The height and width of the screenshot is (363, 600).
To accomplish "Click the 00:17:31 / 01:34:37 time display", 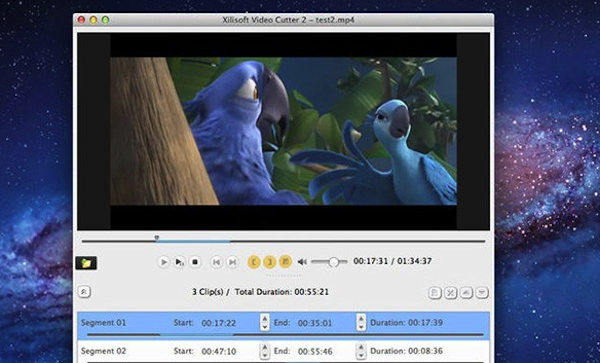I will [393, 261].
